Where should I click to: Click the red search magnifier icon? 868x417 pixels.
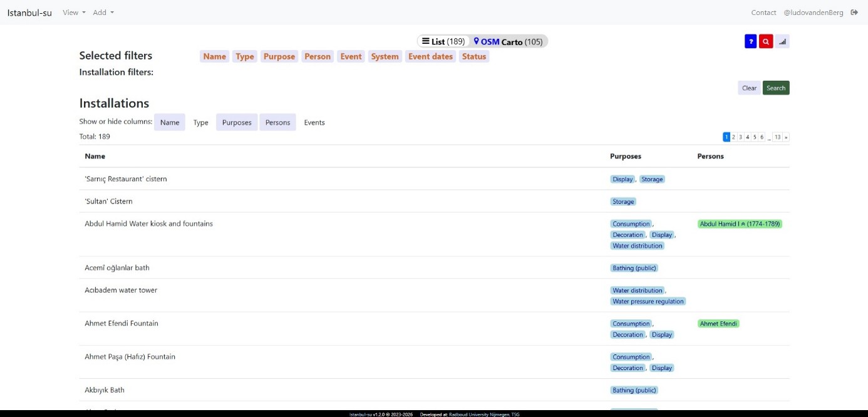pos(766,41)
